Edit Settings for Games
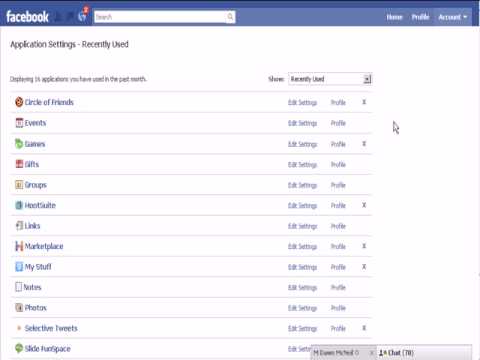 [x=302, y=144]
